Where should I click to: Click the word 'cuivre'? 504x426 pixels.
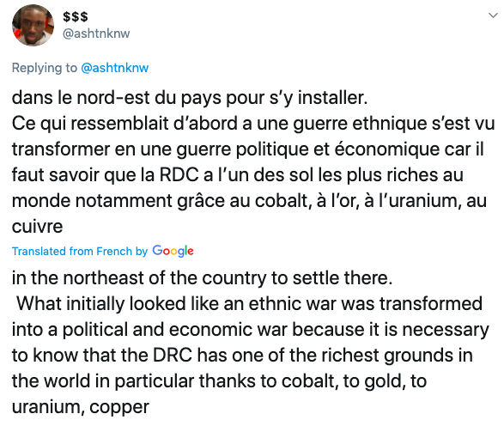(37, 227)
